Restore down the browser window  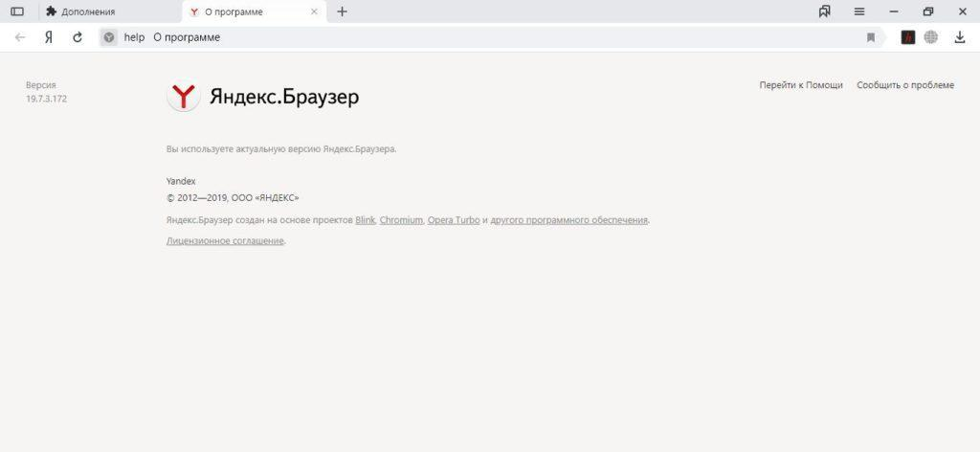(x=928, y=11)
